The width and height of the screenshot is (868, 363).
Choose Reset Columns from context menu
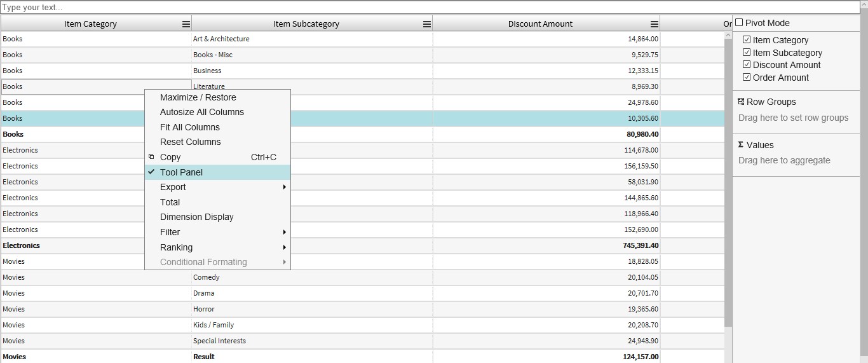click(x=191, y=142)
